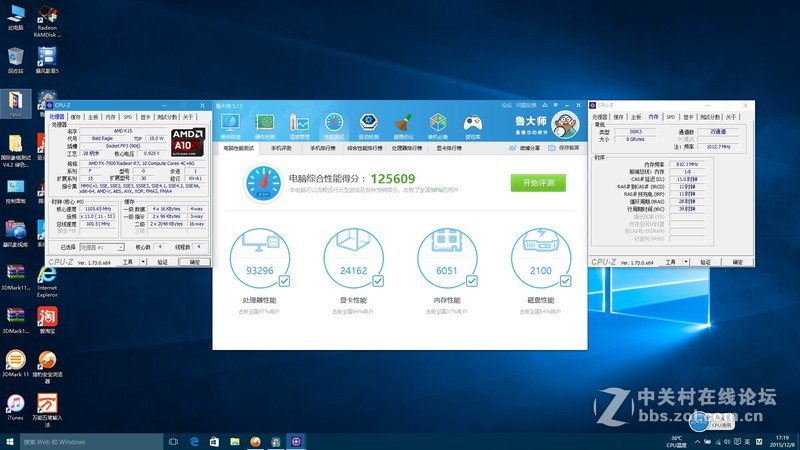Open the File Explorer taskbar icon
The width and height of the screenshot is (800, 450).
point(235,442)
